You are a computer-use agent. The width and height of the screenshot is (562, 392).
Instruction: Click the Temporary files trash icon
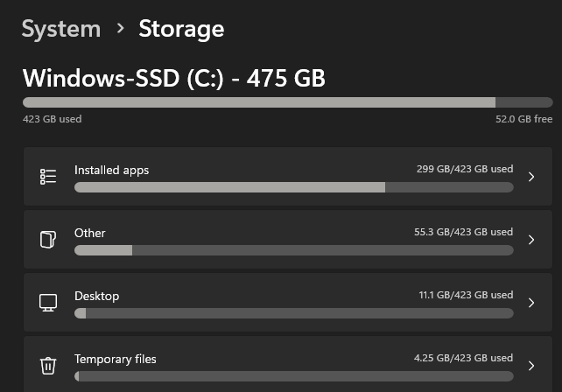[x=48, y=366]
